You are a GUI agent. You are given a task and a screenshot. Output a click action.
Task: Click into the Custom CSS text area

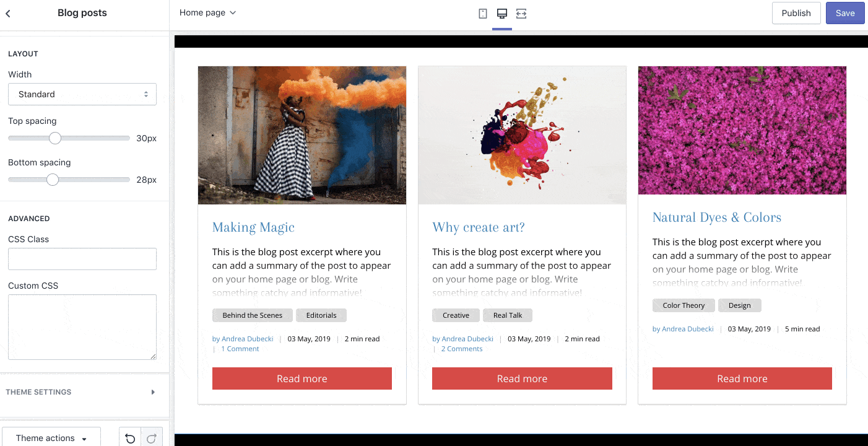click(x=82, y=326)
